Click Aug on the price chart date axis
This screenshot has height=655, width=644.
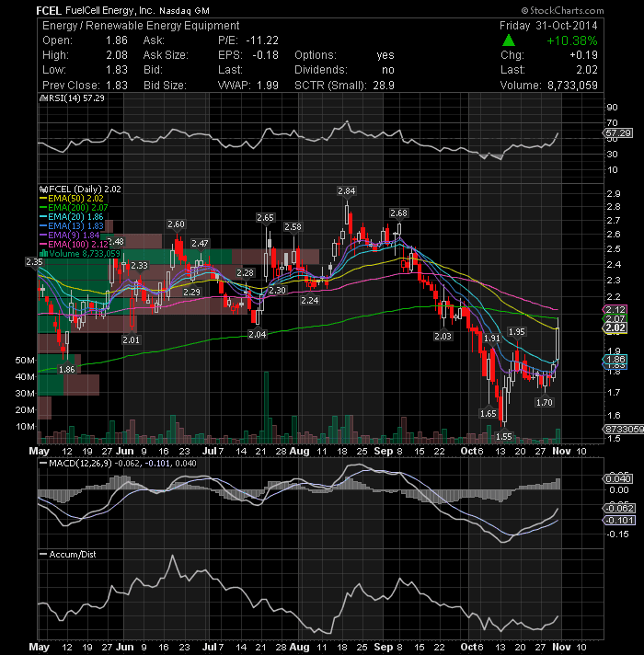tap(299, 451)
